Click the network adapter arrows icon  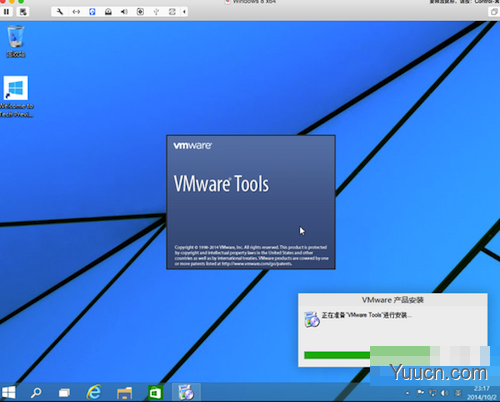(76, 12)
